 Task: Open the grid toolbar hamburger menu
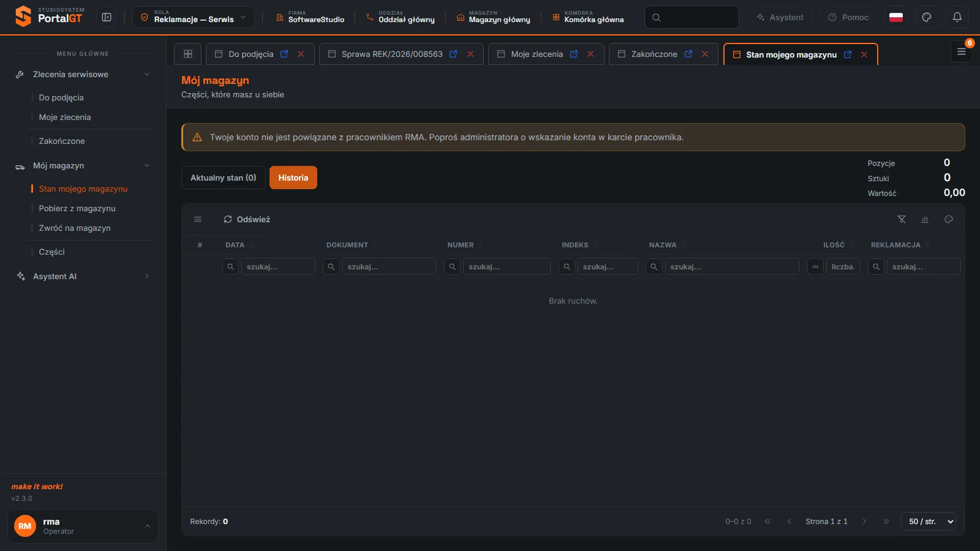[198, 219]
